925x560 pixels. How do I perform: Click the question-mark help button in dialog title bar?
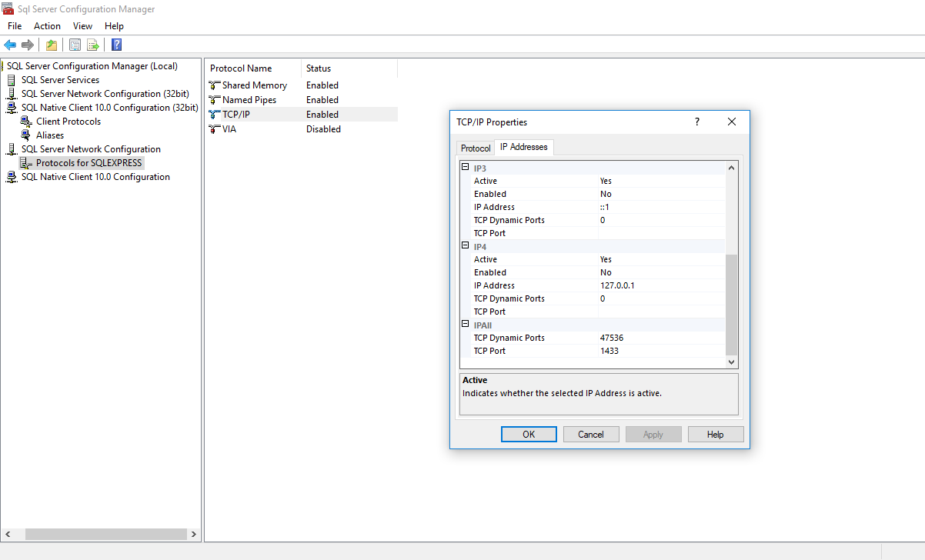697,122
